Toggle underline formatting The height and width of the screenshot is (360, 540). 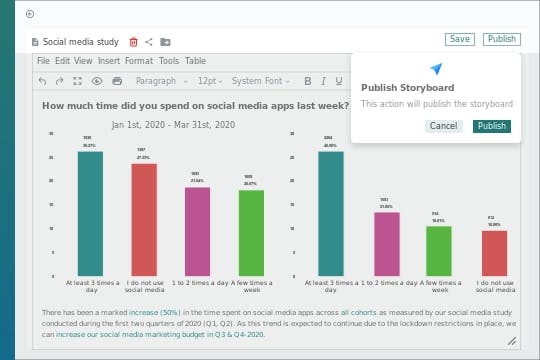[x=339, y=81]
